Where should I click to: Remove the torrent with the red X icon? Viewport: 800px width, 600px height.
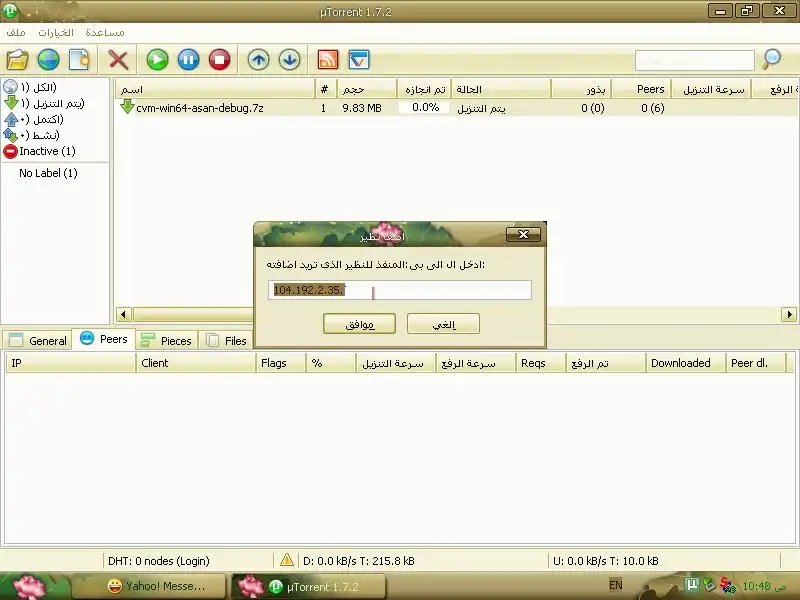click(x=118, y=60)
